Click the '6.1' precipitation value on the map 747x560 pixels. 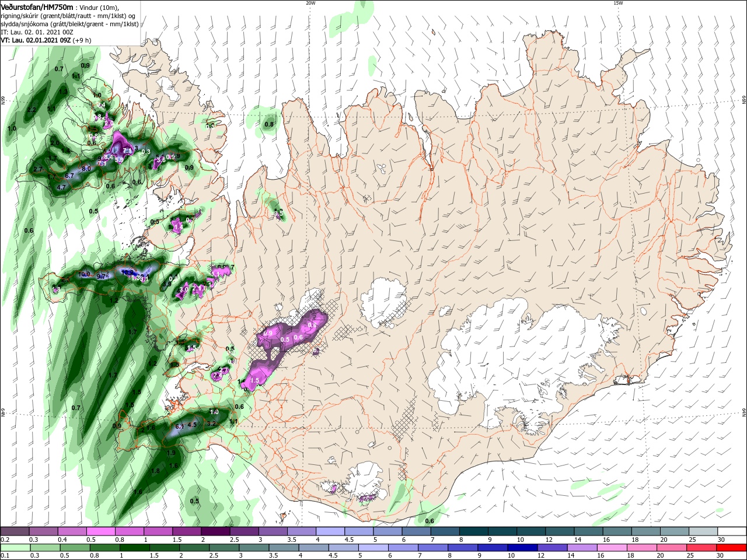tap(180, 426)
